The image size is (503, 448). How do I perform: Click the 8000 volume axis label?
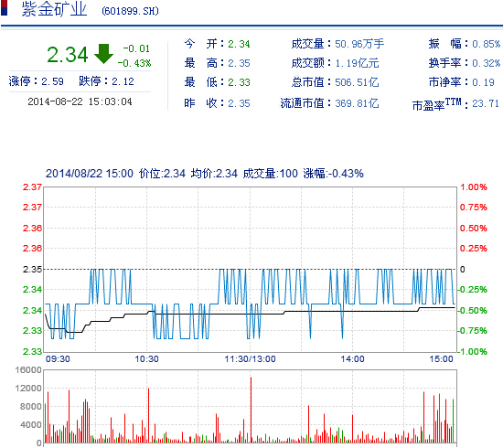[31, 407]
